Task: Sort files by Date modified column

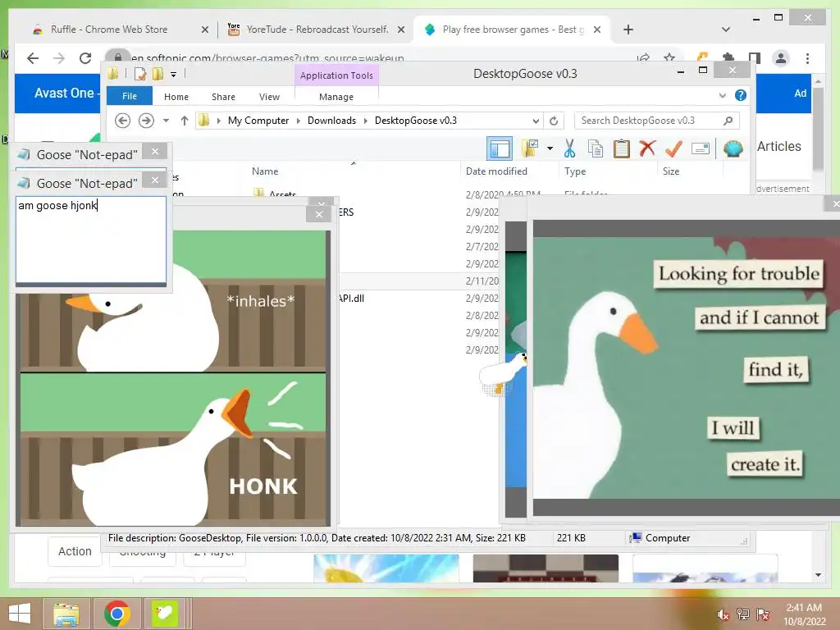Action: 496,171
